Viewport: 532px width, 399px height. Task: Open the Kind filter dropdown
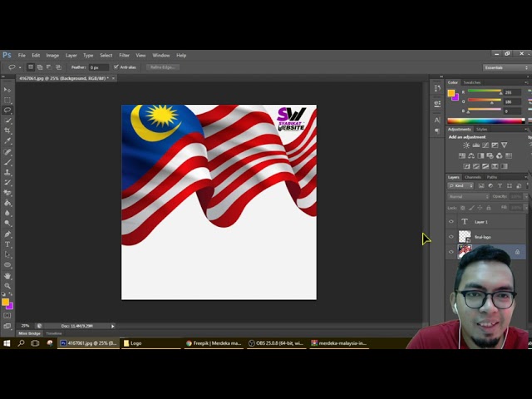click(461, 185)
